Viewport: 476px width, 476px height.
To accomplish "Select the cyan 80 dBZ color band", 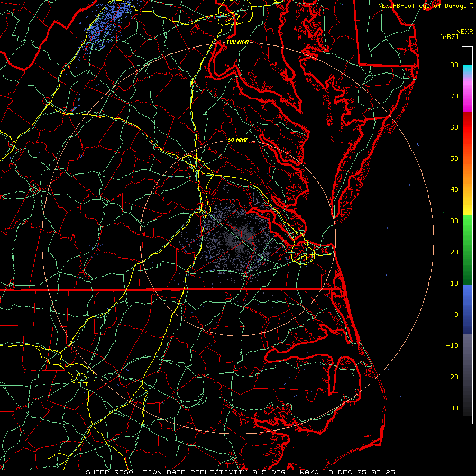I will coord(466,68).
